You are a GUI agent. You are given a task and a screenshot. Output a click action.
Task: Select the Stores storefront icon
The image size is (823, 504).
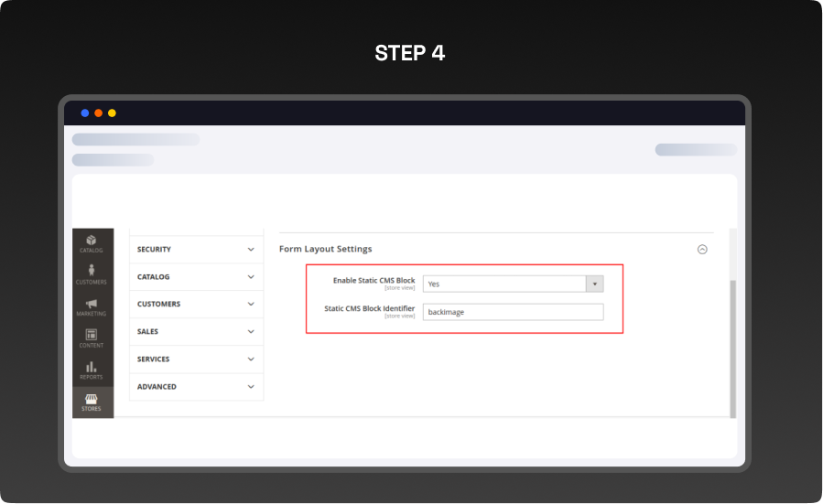92,402
